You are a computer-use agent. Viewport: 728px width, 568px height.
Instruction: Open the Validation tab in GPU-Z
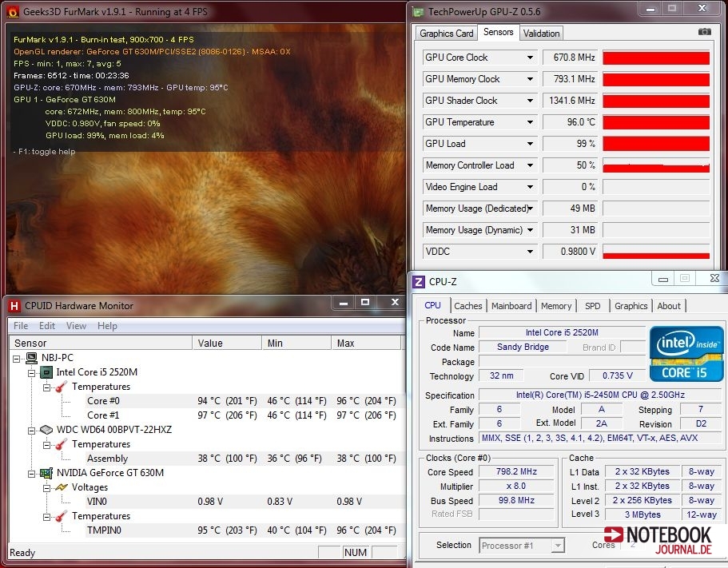pyautogui.click(x=541, y=34)
